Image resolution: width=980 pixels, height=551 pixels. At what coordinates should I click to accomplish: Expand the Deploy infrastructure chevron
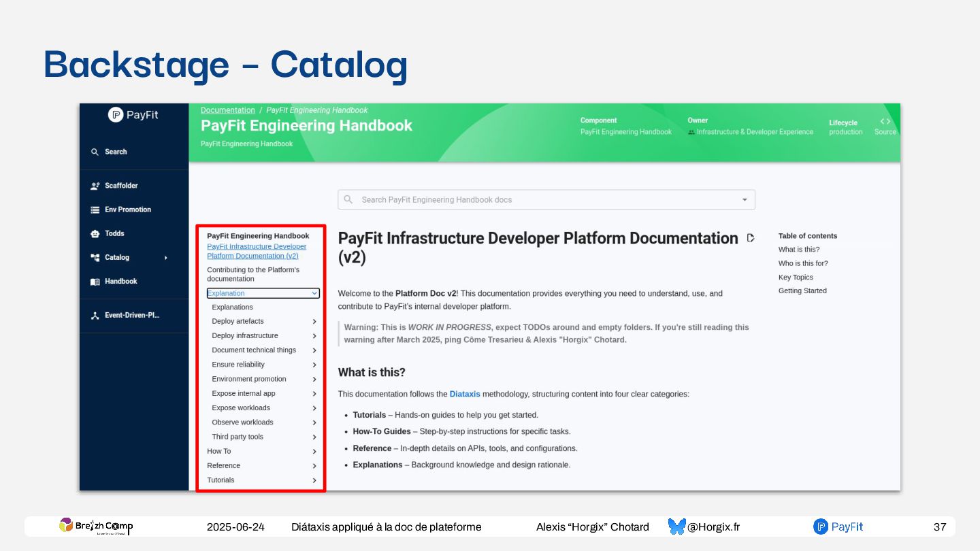click(314, 336)
